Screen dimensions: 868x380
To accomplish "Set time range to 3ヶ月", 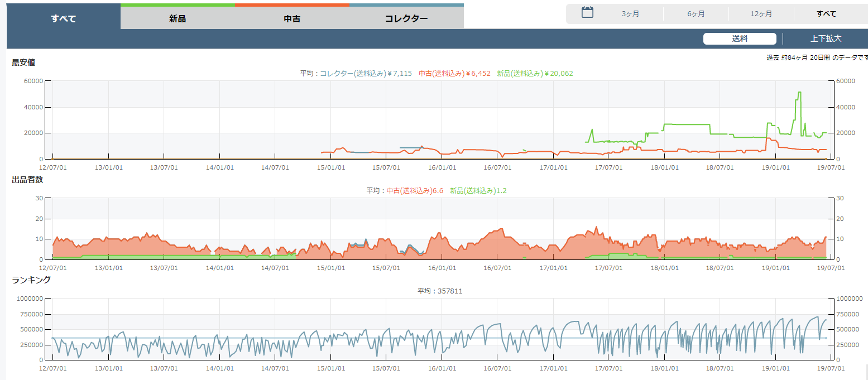I will [630, 14].
